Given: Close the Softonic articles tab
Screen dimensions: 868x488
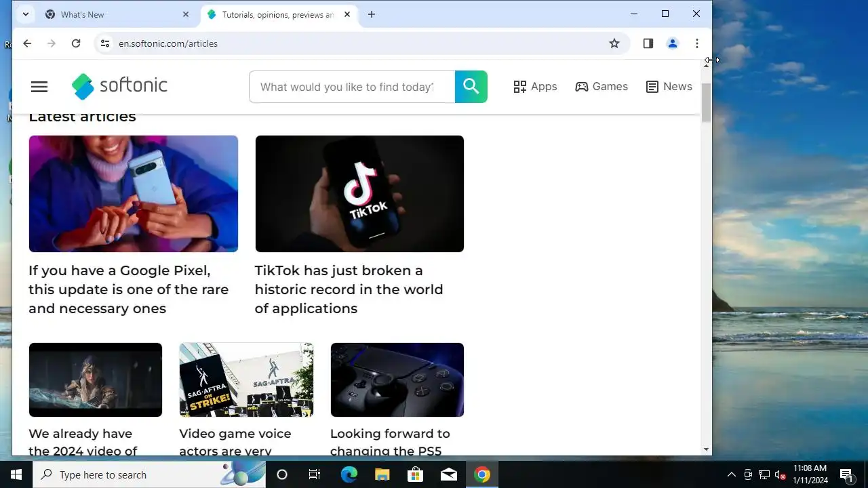Looking at the screenshot, I should pos(347,14).
